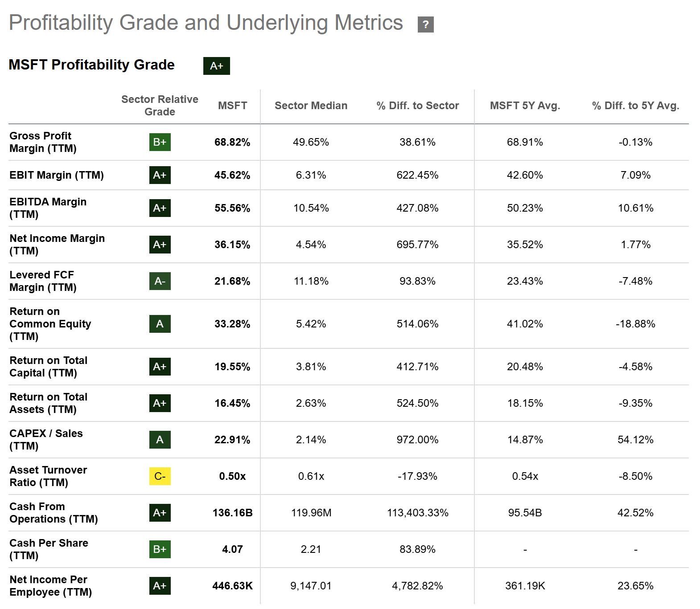The image size is (700, 609).
Task: Click the A+ badge for Net Income Per Employee
Action: tap(160, 586)
